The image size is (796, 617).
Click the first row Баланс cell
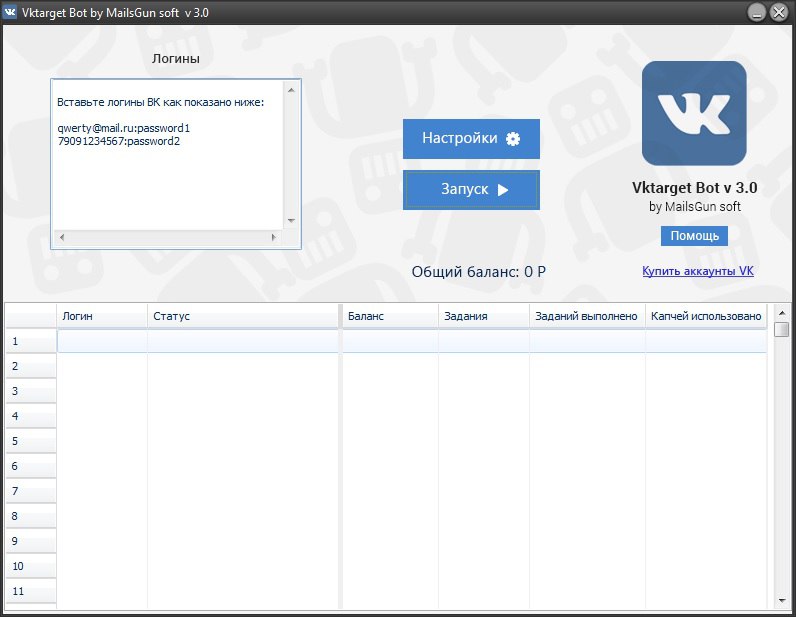pyautogui.click(x=390, y=341)
